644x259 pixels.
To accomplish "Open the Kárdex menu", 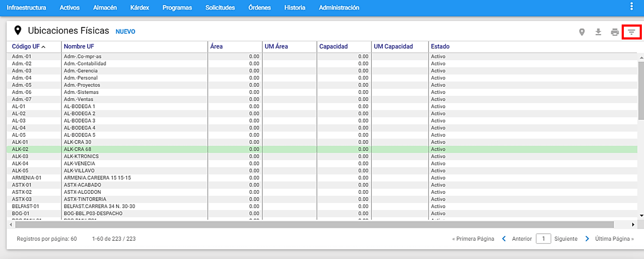I will pos(140,8).
